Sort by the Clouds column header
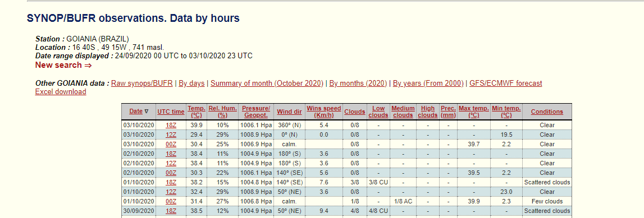 [354, 112]
